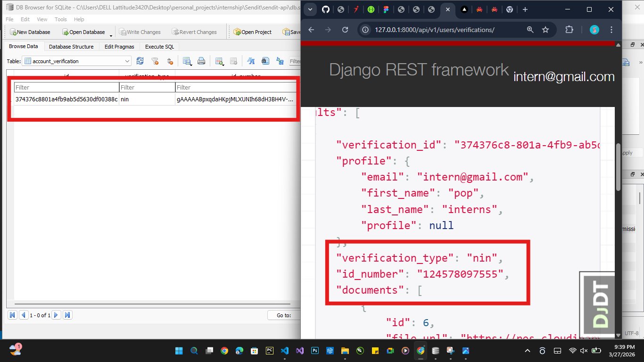Open the Chrome tab search chevron
Screen dimensions: 644x362
[x=310, y=9]
